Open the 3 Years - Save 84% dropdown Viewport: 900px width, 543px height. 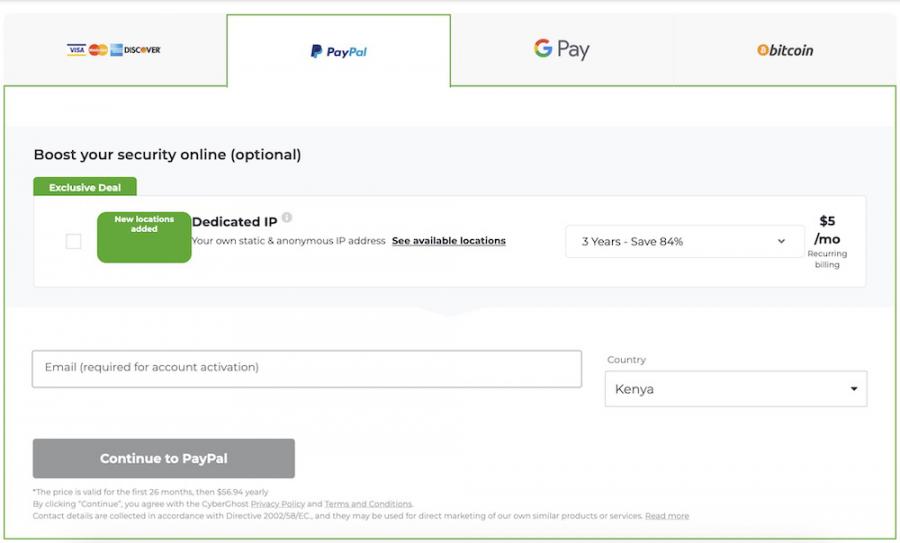[x=684, y=241]
